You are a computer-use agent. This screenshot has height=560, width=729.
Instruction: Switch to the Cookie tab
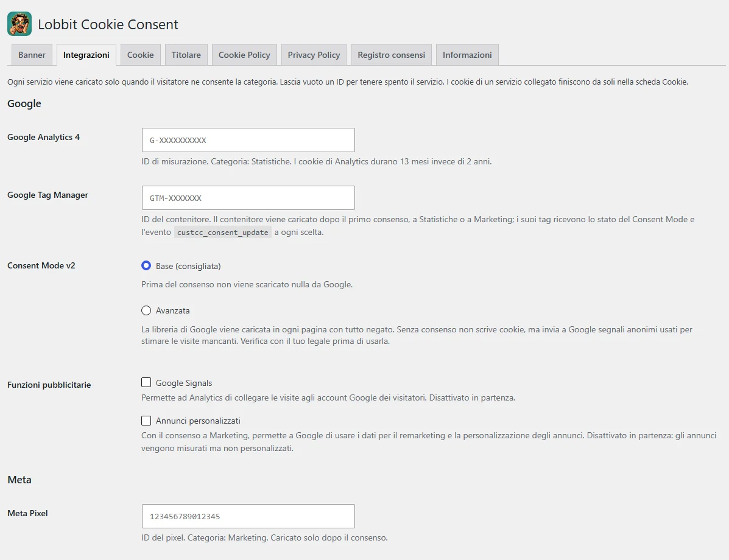(141, 55)
